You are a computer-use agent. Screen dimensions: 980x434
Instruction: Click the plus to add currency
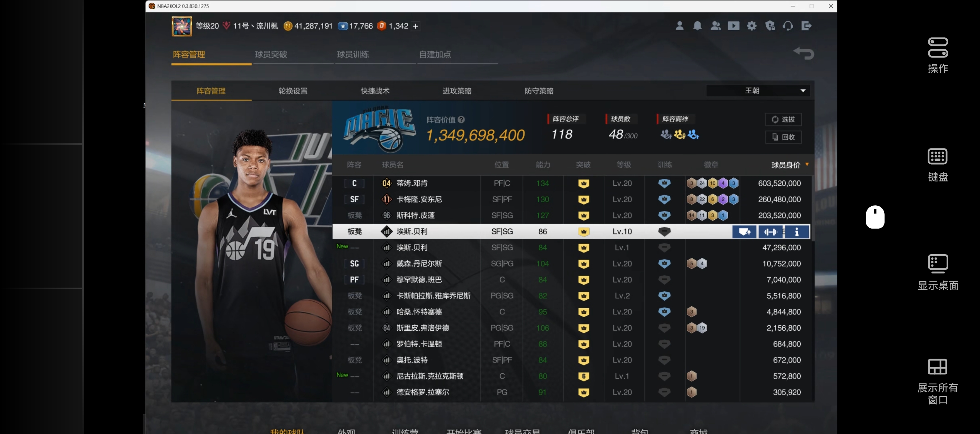(x=416, y=26)
